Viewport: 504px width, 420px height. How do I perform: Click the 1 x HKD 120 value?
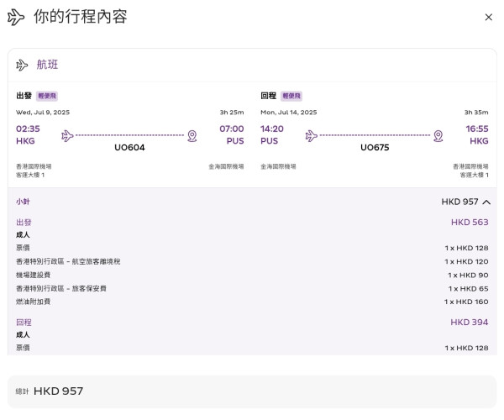466,261
